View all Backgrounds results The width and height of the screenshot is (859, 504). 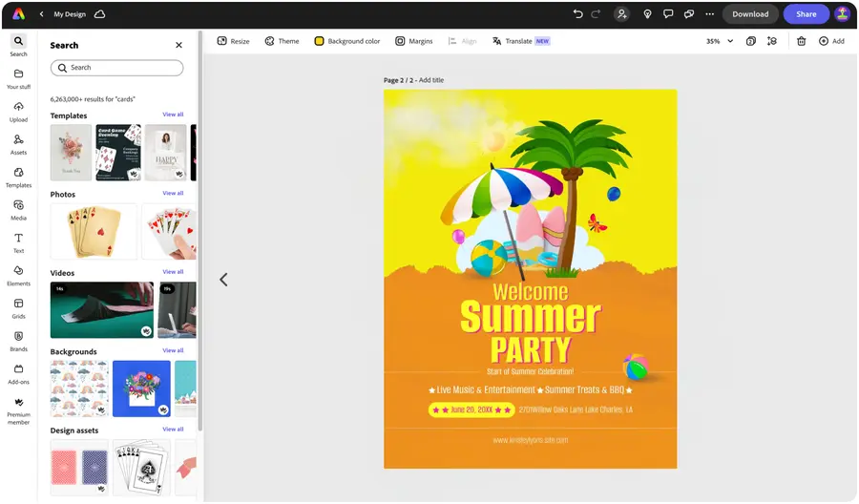[173, 350]
